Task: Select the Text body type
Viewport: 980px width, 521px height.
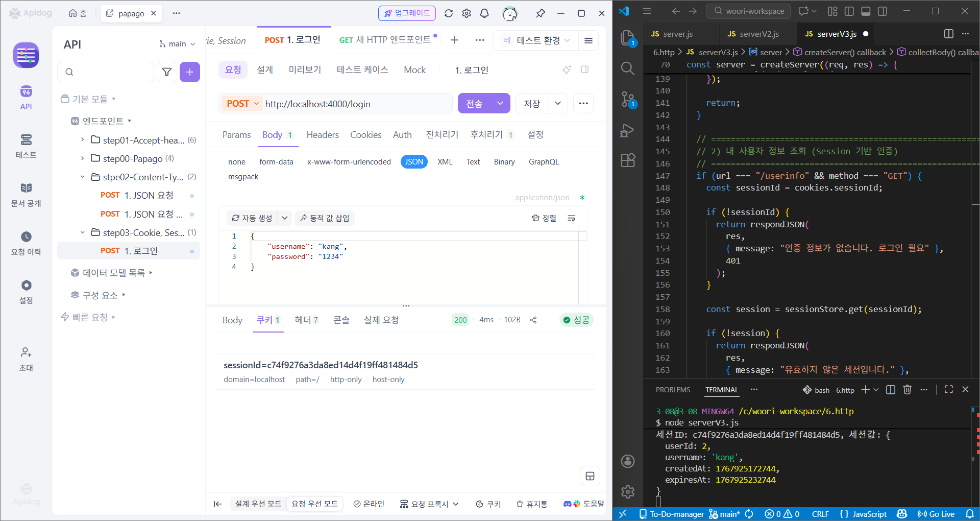Action: (x=473, y=162)
